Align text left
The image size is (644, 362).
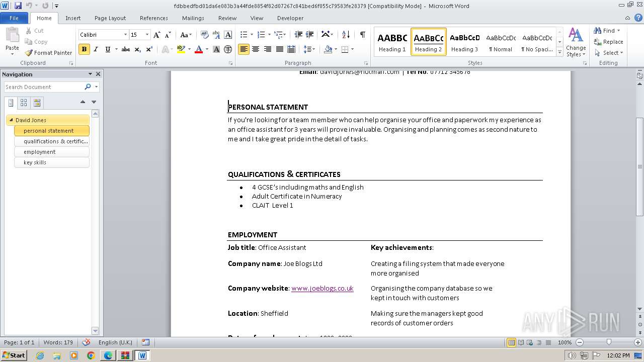pyautogui.click(x=244, y=49)
